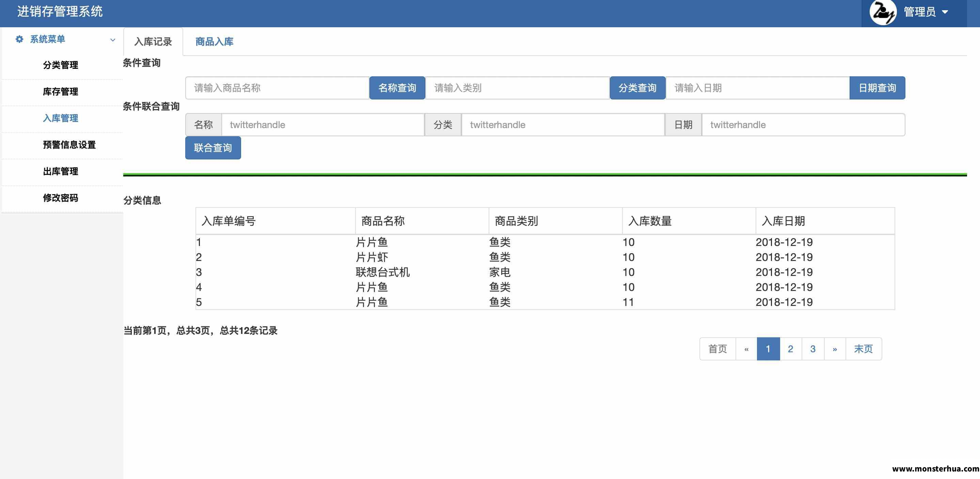Click the administrator avatar image
The width and height of the screenshot is (980, 479).
(883, 12)
